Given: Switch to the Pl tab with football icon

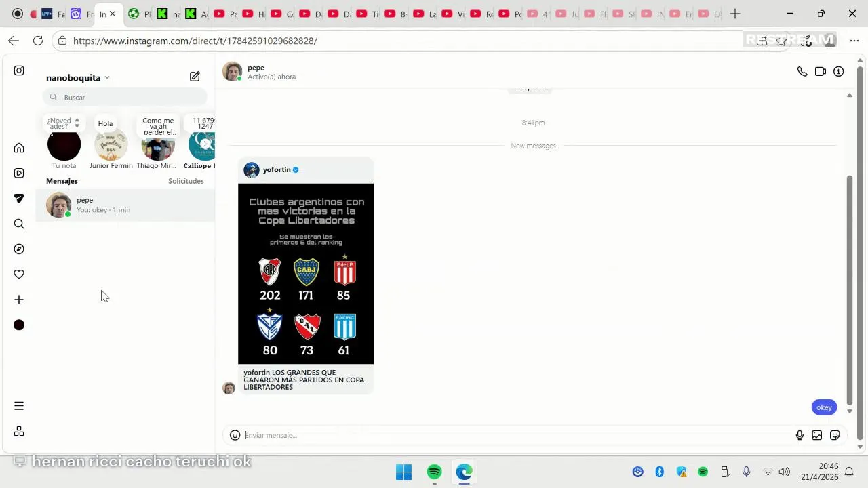Looking at the screenshot, I should [x=140, y=14].
